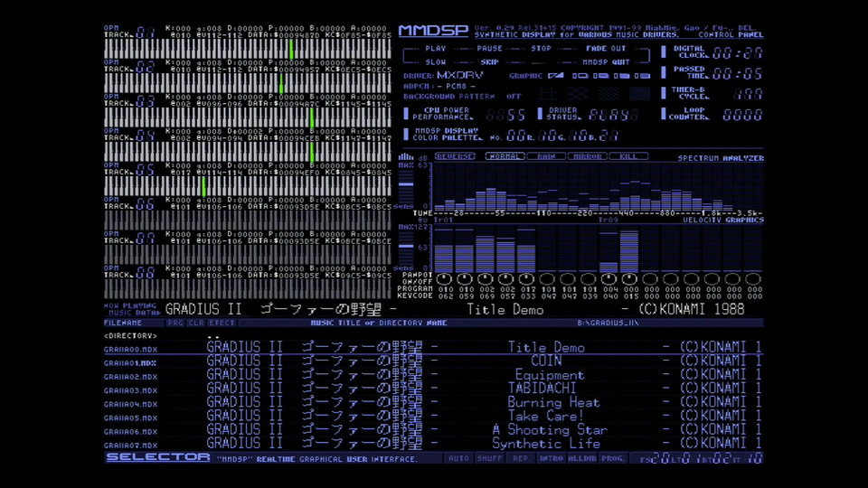Select GRAIIA06.MDX A Shooting Star
The image size is (868, 488).
(x=433, y=430)
